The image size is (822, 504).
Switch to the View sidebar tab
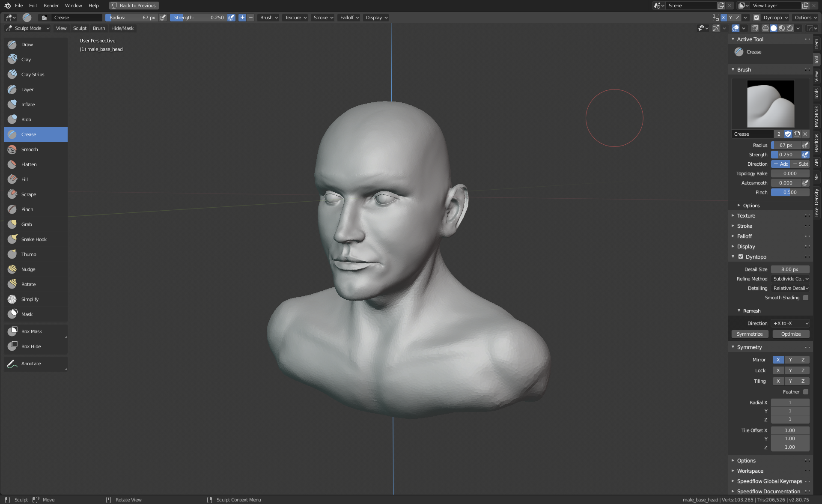click(816, 77)
